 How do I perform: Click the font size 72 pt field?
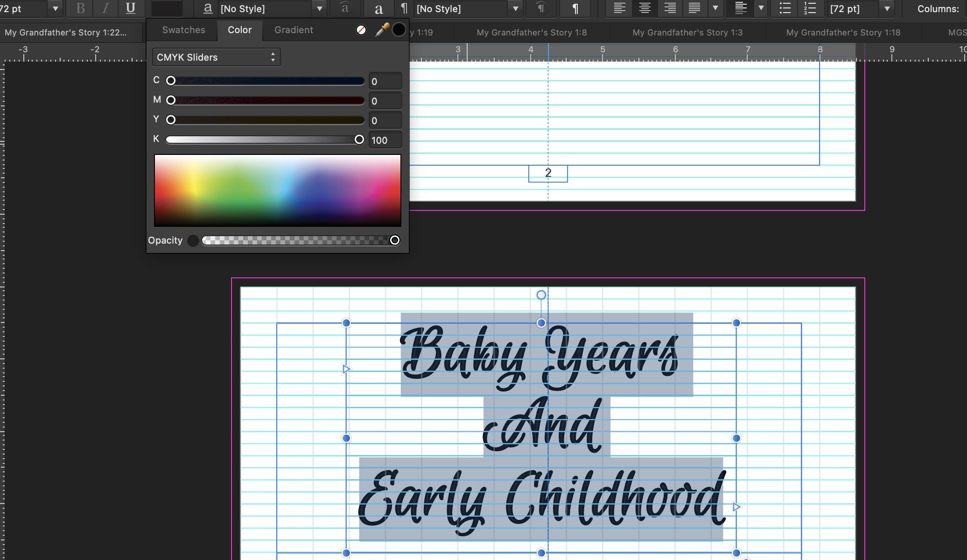[x=22, y=8]
